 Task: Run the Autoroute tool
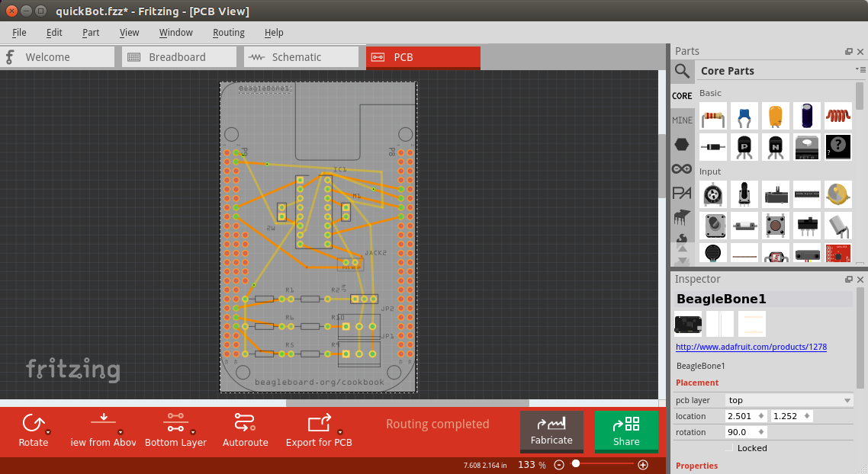[x=245, y=430]
